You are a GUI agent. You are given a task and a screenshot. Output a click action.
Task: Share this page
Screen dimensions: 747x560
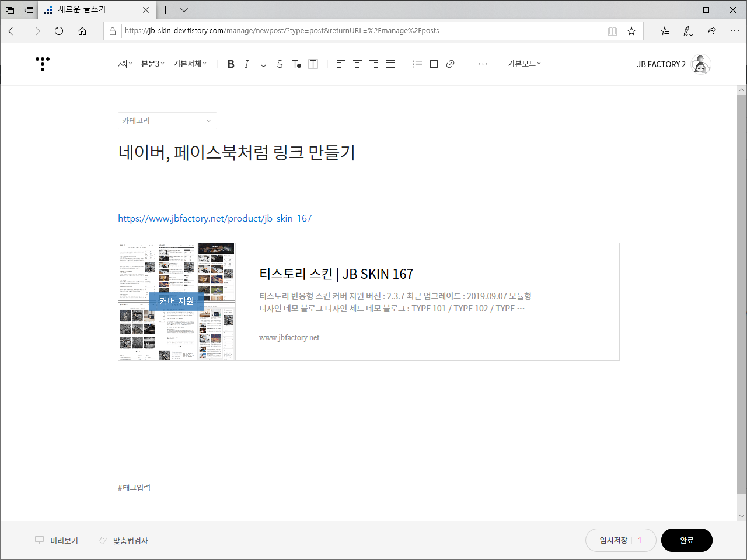[x=711, y=31]
